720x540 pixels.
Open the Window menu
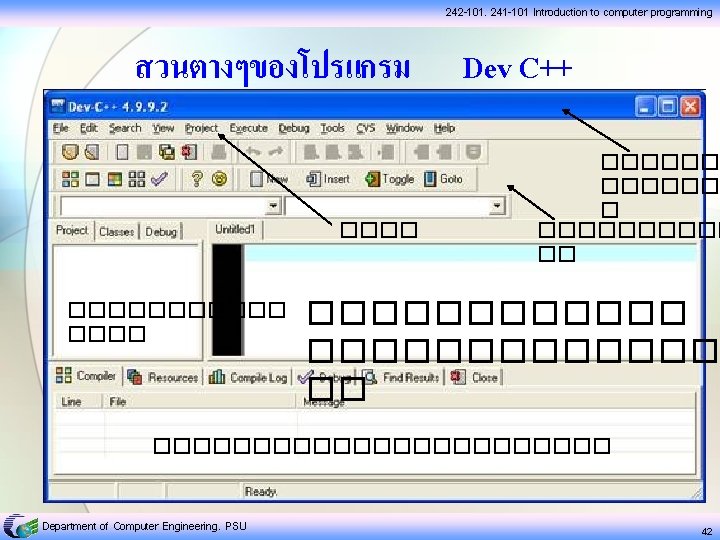pos(404,128)
